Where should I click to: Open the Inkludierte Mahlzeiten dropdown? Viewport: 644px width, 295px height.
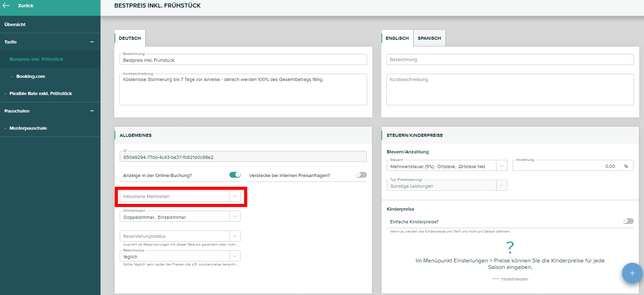(235, 197)
